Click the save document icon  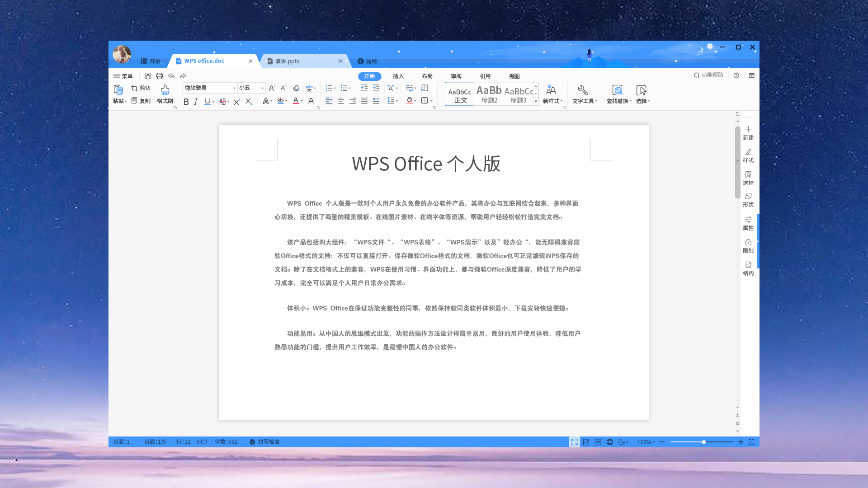click(x=148, y=76)
